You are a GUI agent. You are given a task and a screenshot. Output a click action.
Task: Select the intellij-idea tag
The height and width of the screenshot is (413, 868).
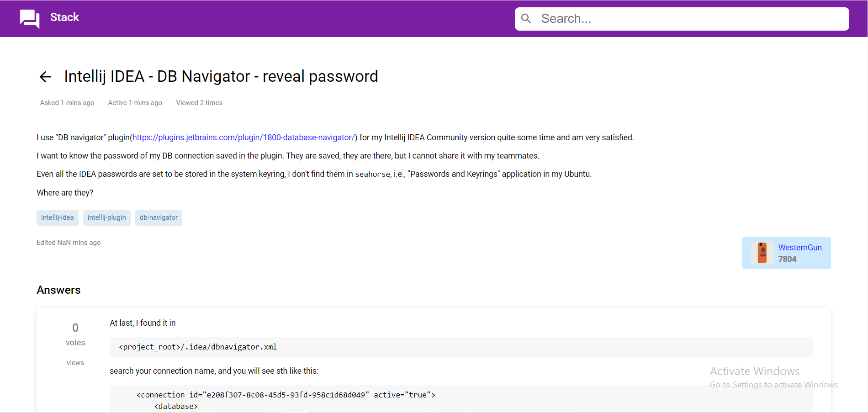coord(57,217)
